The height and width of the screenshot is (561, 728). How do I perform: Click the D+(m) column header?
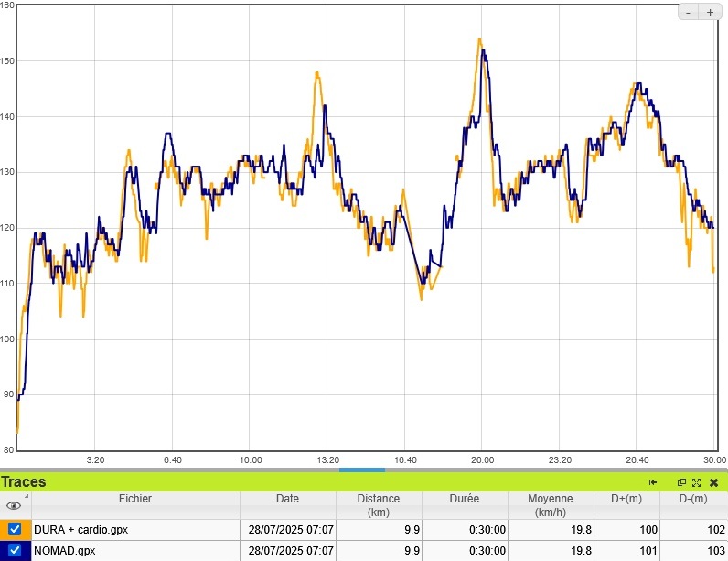(625, 499)
